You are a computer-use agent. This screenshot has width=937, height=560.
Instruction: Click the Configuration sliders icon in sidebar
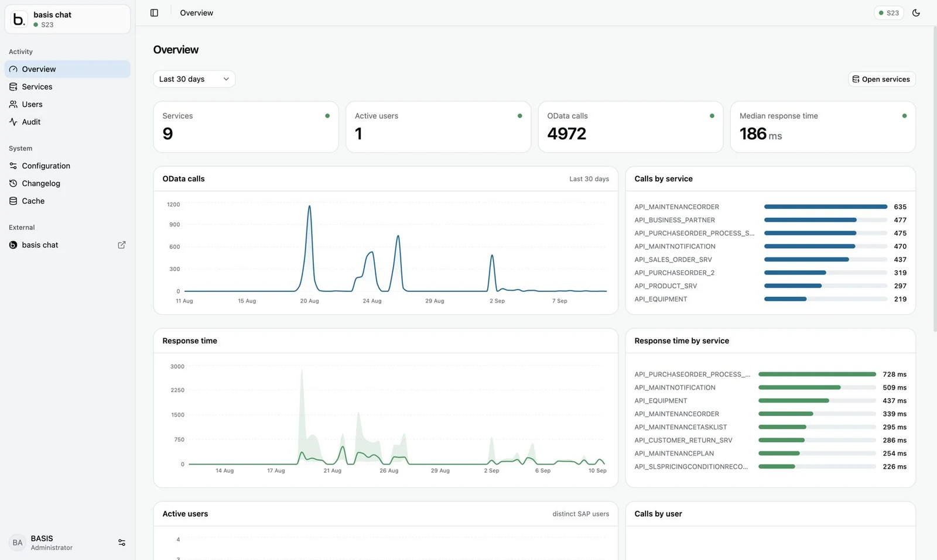tap(13, 166)
